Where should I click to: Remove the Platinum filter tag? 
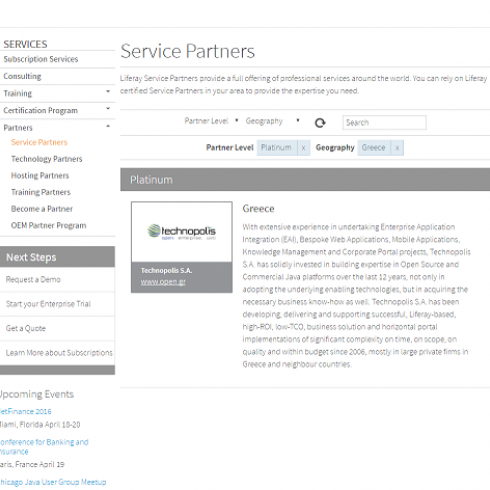[x=303, y=148]
